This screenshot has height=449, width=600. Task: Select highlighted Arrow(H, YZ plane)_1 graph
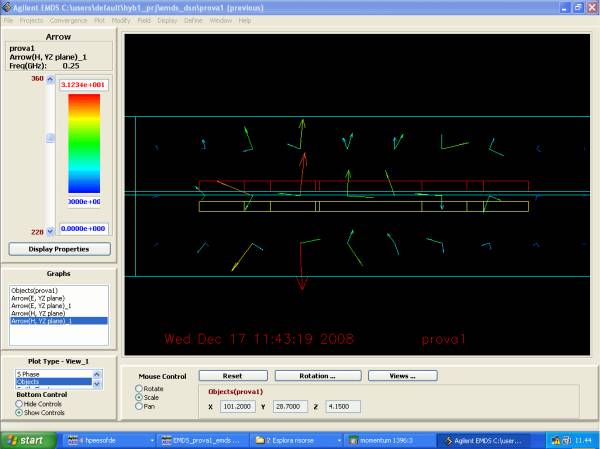[59, 321]
